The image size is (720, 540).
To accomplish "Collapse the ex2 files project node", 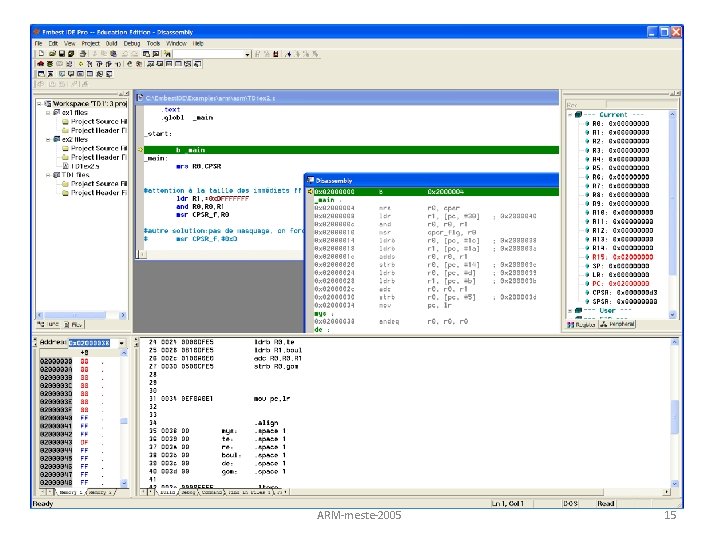I will pyautogui.click(x=48, y=140).
